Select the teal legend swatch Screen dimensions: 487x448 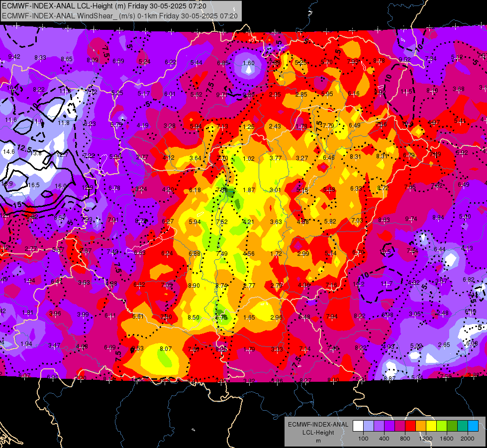tap(463, 426)
